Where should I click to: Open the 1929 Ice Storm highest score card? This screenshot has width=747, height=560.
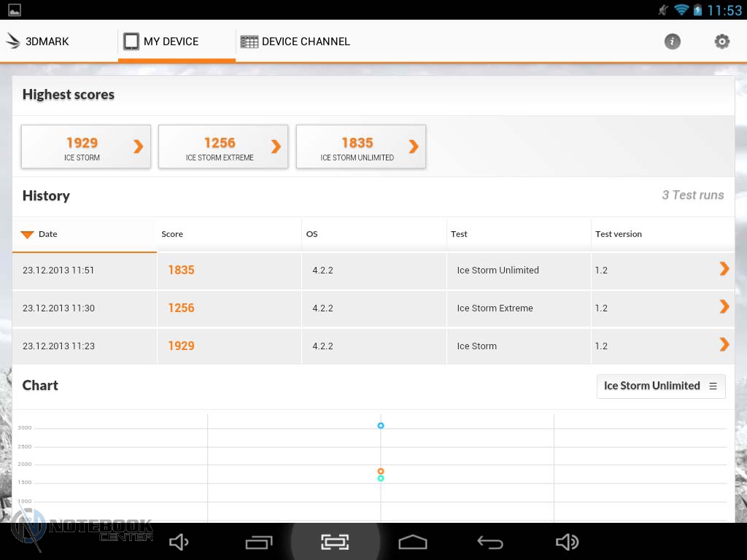tap(86, 147)
